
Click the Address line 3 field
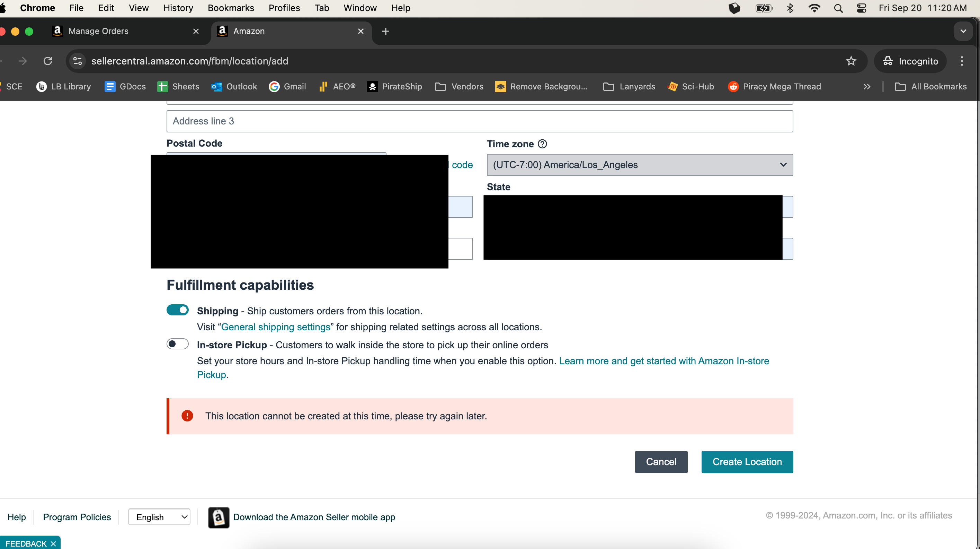[480, 121]
